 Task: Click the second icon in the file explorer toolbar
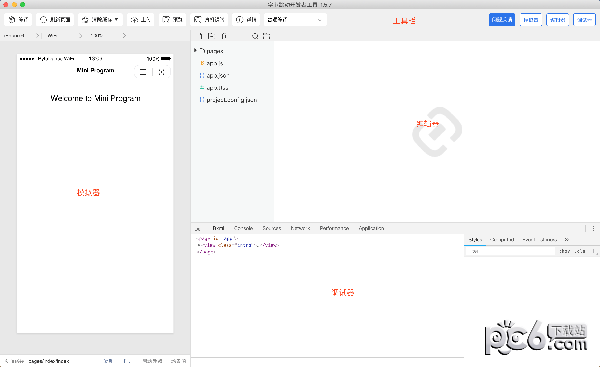point(211,36)
